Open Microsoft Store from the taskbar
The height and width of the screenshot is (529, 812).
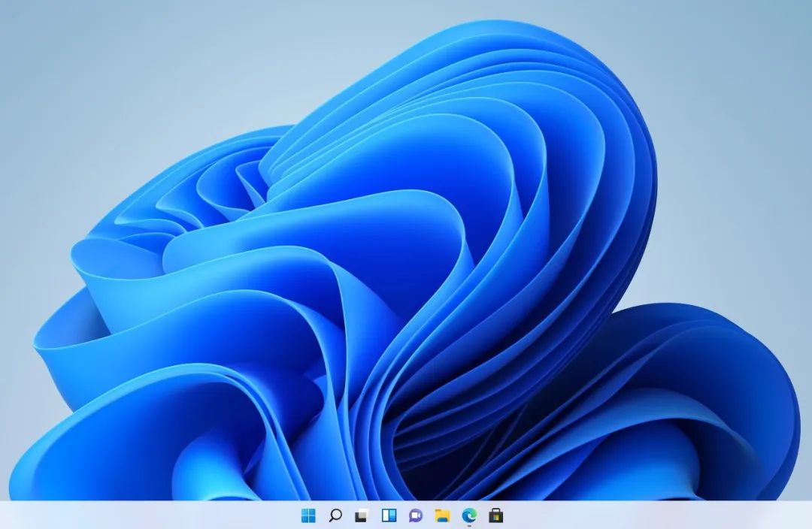[496, 515]
